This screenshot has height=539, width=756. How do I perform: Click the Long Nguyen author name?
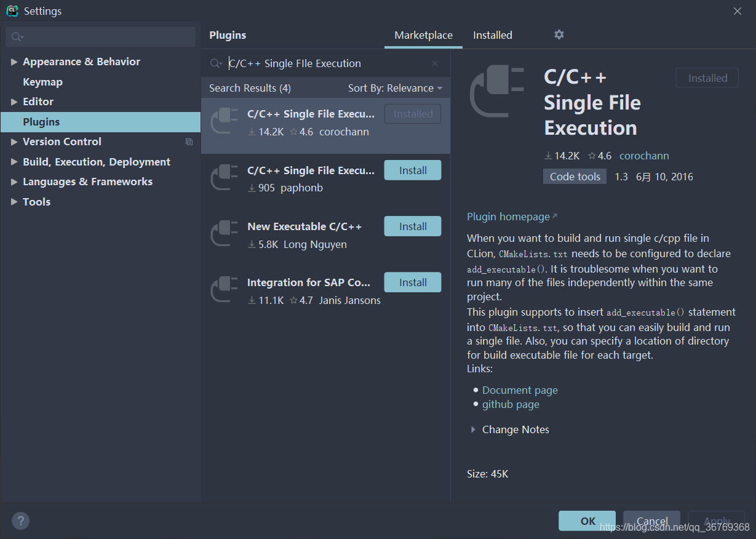point(315,244)
